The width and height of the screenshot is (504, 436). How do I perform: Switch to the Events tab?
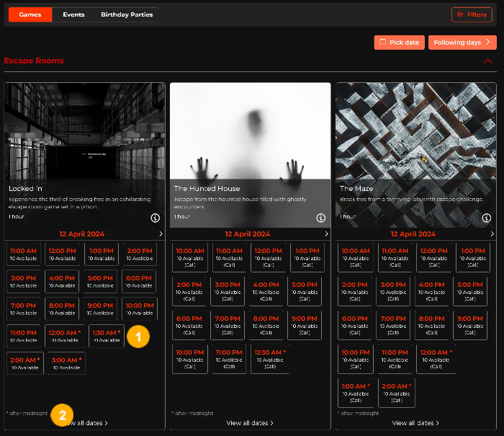(73, 14)
